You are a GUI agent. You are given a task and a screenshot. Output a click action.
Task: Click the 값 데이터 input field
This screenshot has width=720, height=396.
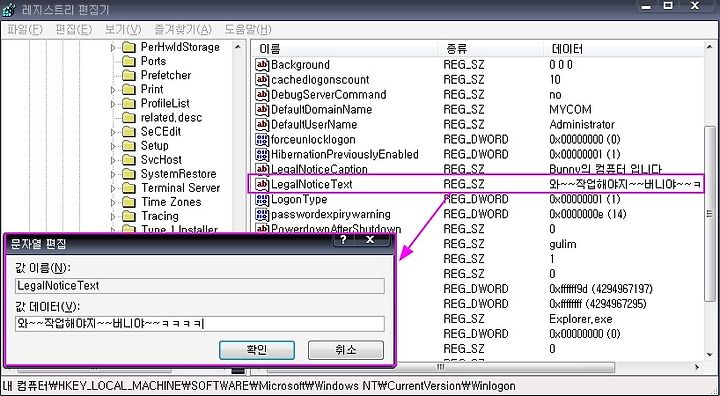coord(200,323)
